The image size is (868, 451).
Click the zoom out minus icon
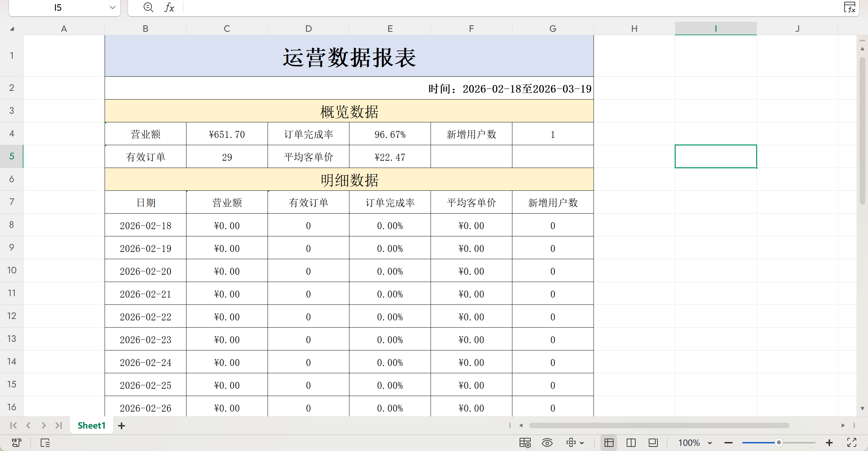[x=729, y=443]
